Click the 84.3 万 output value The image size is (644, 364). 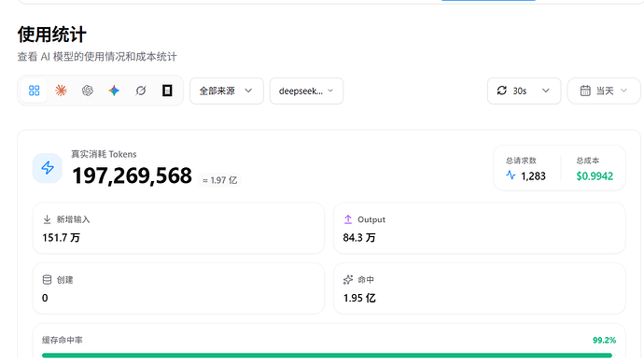[359, 237]
